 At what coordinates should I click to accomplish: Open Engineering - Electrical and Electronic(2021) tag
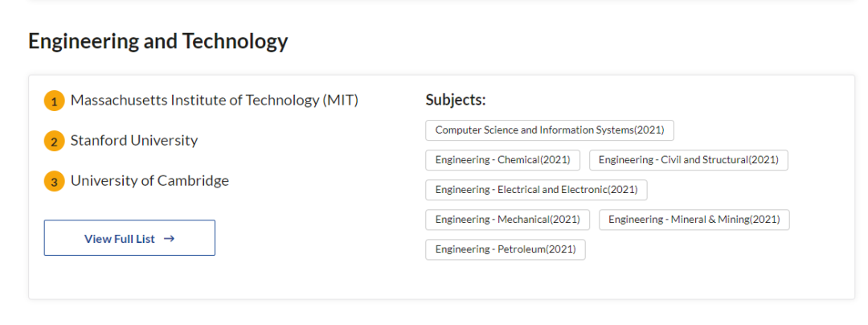[536, 190]
